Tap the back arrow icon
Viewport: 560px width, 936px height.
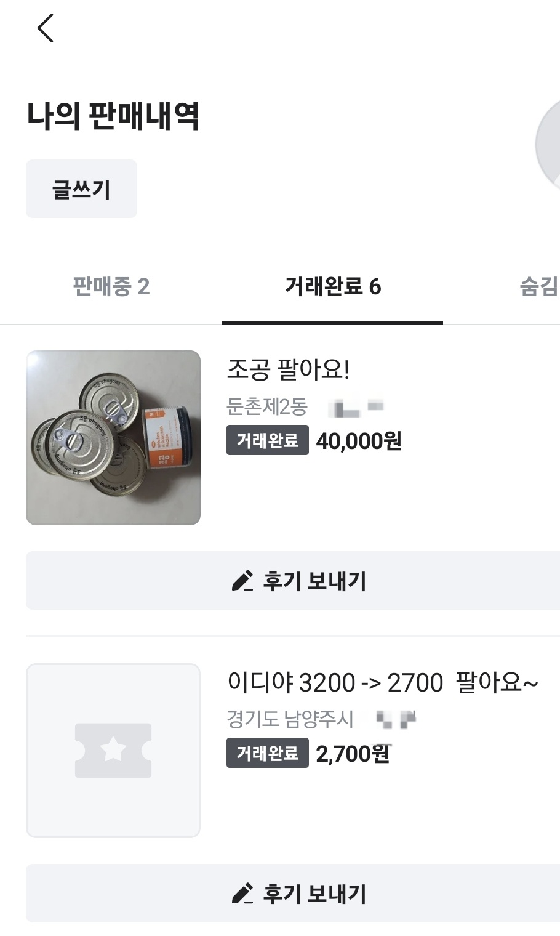(46, 28)
